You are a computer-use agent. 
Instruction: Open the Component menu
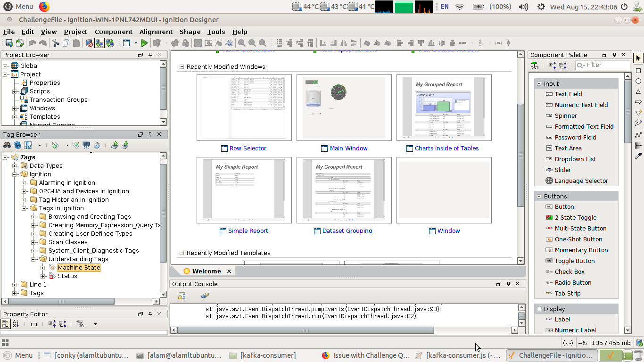pos(113,32)
